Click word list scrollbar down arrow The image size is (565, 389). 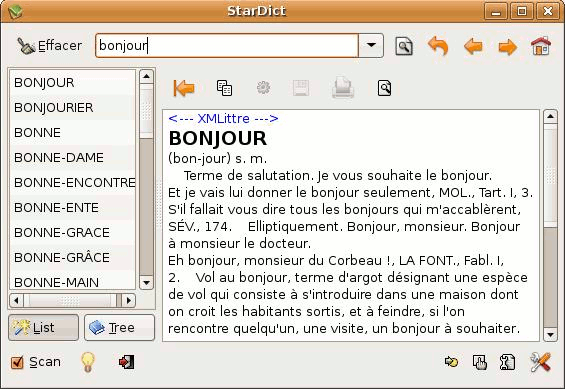[146, 283]
